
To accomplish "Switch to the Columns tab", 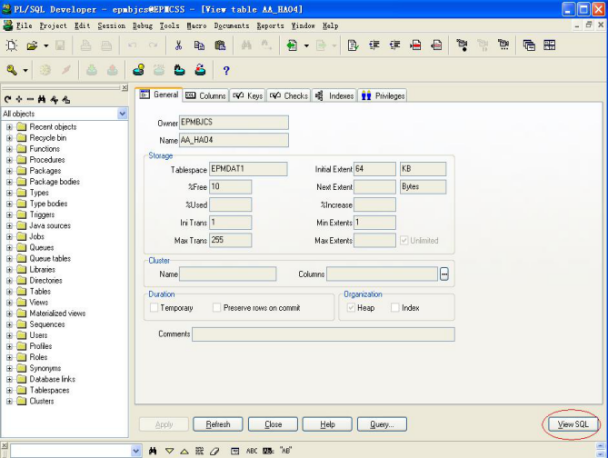I will click(206, 96).
